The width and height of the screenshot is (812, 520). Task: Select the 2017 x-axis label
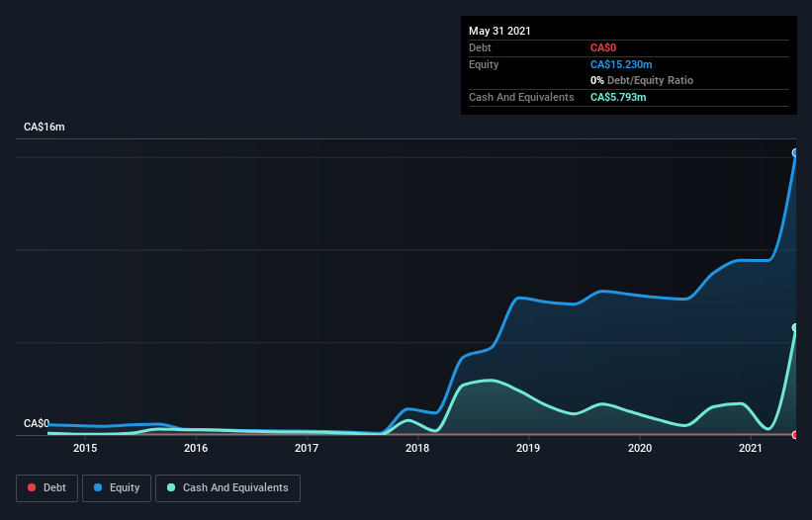click(307, 448)
